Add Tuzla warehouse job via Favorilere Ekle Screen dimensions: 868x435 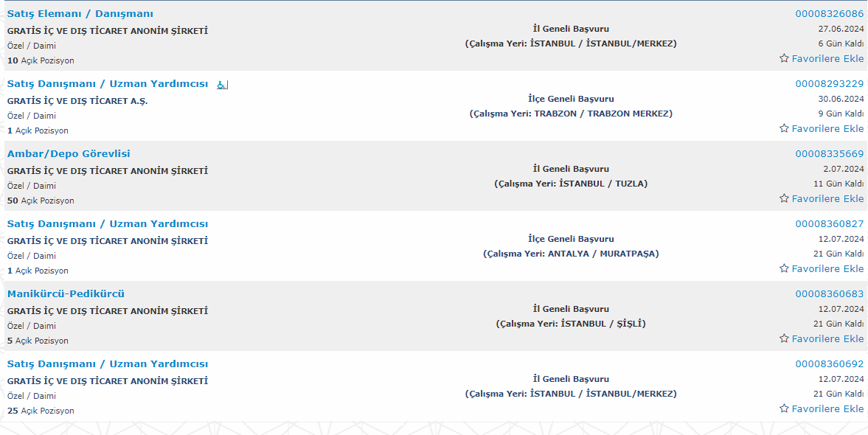click(827, 198)
